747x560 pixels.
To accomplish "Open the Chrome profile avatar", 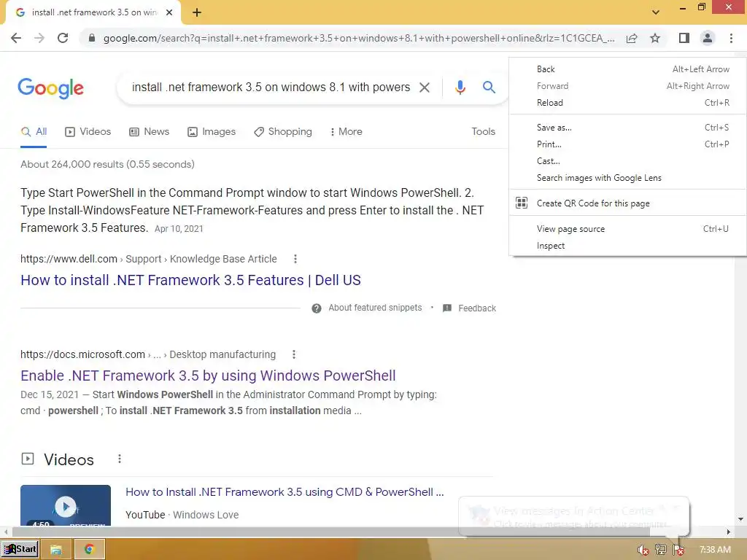I will [708, 38].
